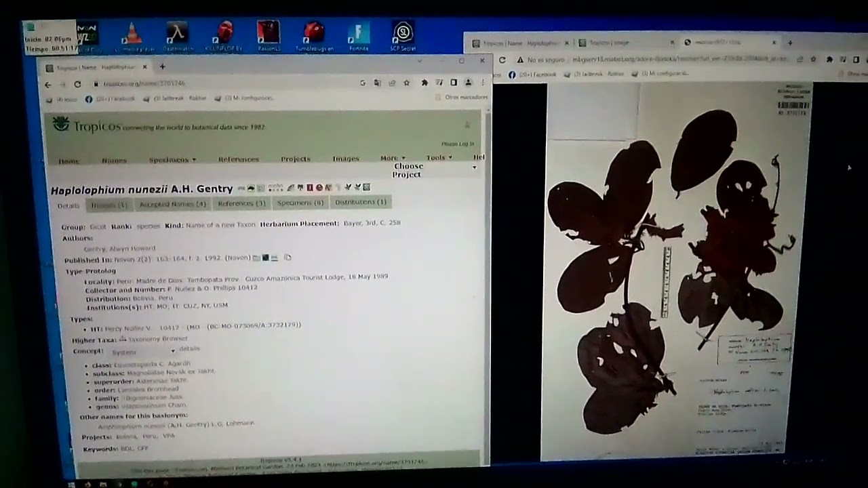The image size is (868, 488).
Task: Open the Fortnite desktop shortcut
Action: (x=359, y=37)
